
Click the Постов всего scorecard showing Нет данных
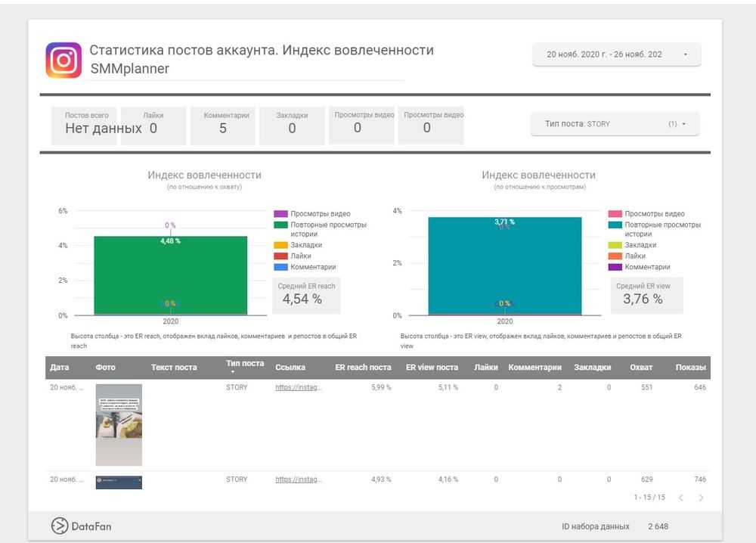click(84, 126)
